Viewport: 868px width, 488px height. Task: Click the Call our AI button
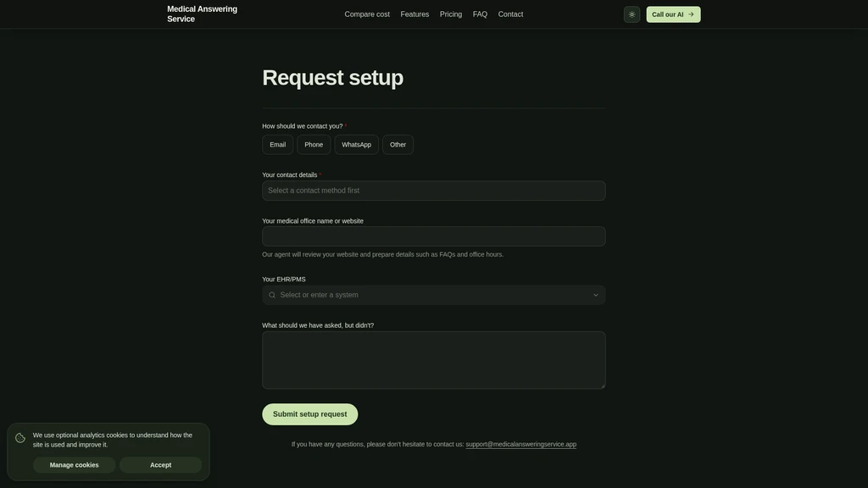point(673,14)
